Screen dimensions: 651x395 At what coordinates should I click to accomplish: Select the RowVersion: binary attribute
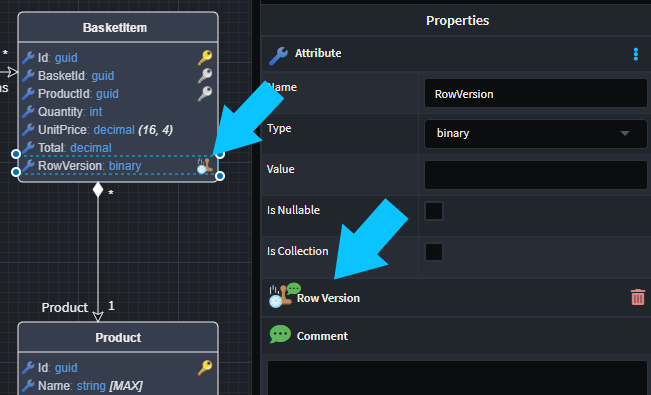(x=90, y=166)
